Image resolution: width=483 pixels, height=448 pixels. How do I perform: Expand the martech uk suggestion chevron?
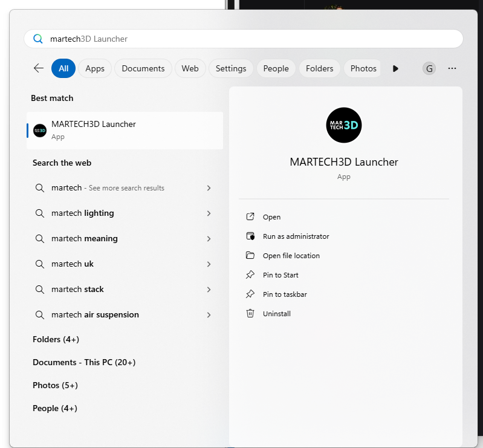(209, 264)
